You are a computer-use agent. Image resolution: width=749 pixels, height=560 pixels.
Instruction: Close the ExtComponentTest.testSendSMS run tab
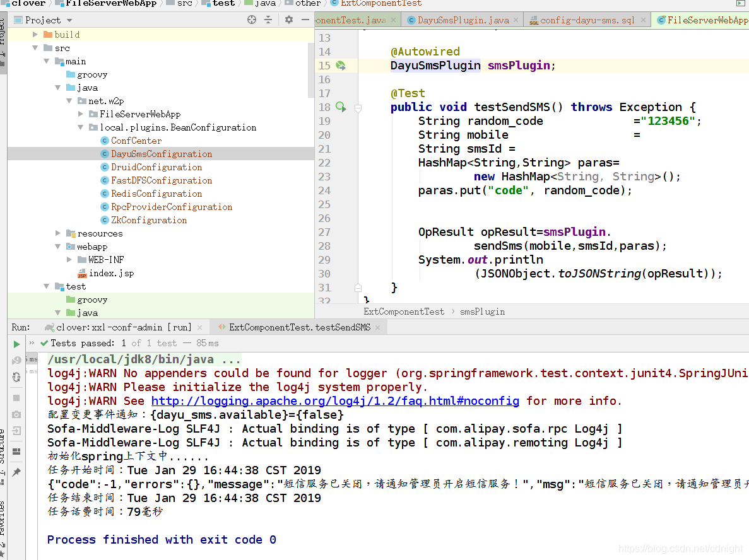pyautogui.click(x=378, y=327)
